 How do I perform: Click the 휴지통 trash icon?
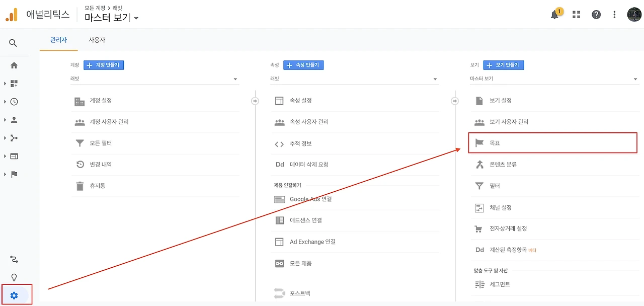[79, 186]
